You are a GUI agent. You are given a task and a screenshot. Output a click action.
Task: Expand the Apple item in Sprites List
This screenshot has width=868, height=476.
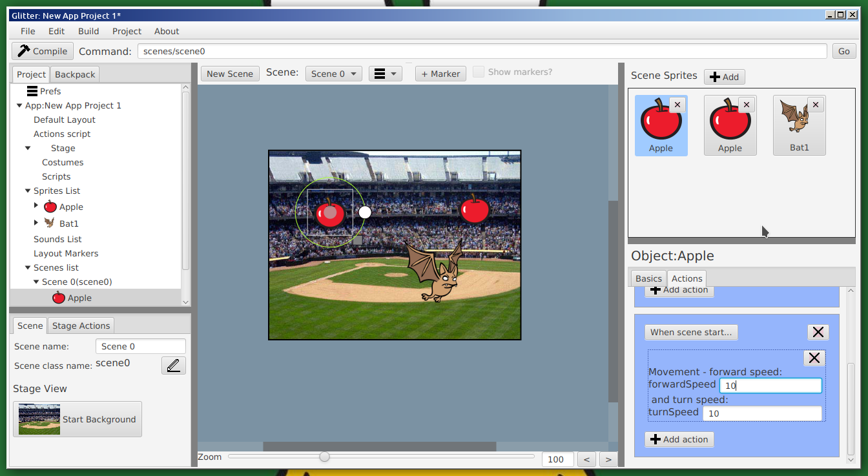(x=36, y=206)
